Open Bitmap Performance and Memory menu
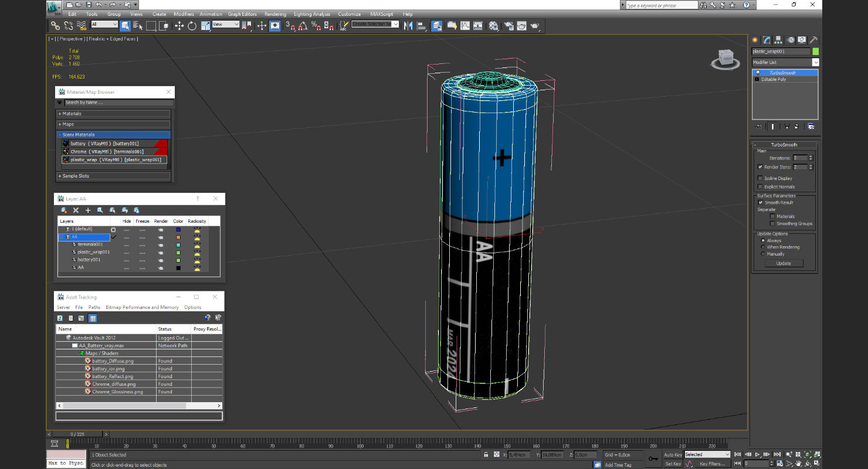 tap(142, 307)
